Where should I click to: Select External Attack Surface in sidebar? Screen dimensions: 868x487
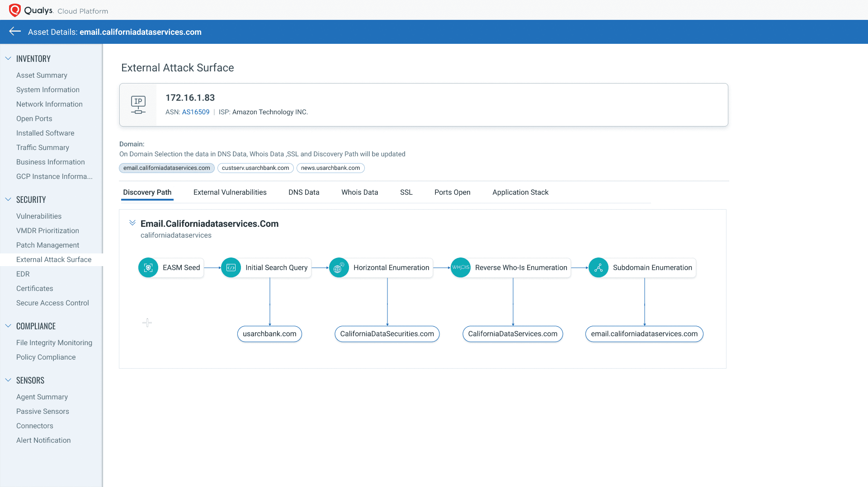54,260
